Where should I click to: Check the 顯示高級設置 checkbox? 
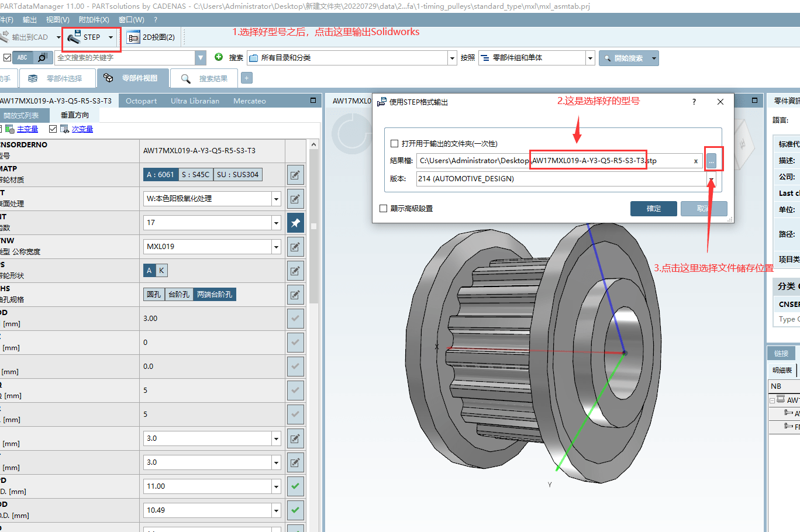(384, 208)
